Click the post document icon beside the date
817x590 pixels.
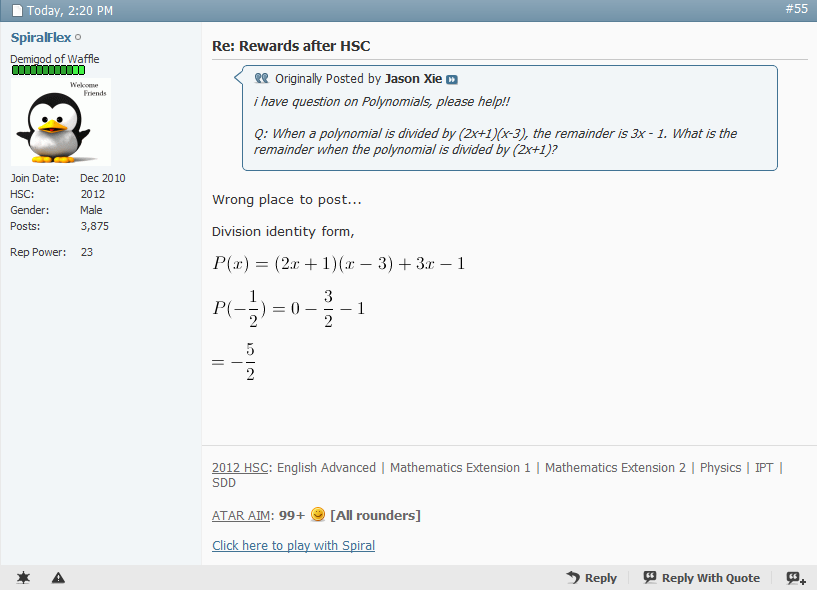(17, 10)
